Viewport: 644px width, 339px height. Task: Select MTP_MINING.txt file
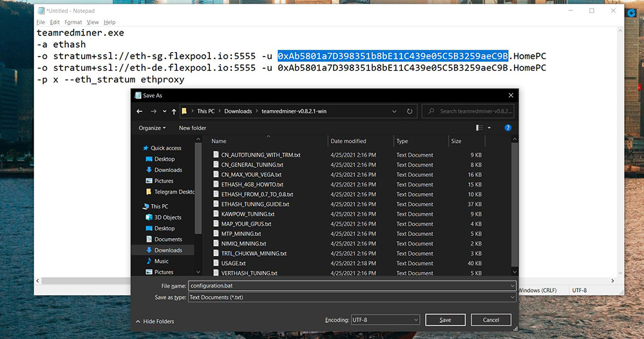241,234
